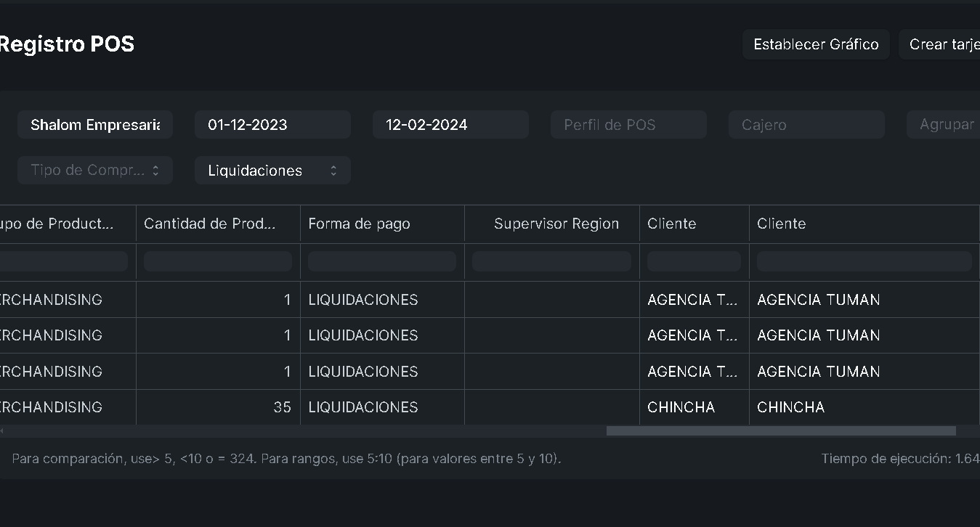Click the 12-02-2024 end date field
The height and width of the screenshot is (527, 980).
(x=450, y=125)
